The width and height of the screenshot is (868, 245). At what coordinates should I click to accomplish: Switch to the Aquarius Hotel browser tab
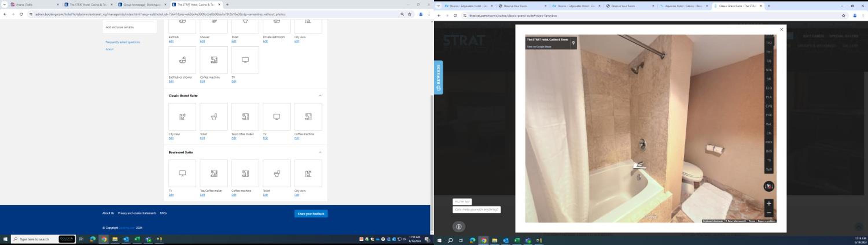(x=683, y=6)
